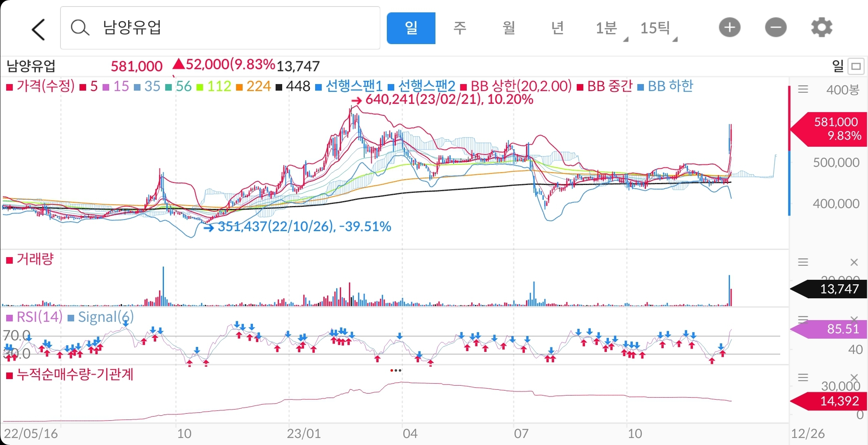This screenshot has width=868, height=445.
Task: Open the 누적순매수량 panel hamburger menu
Action: tap(803, 377)
